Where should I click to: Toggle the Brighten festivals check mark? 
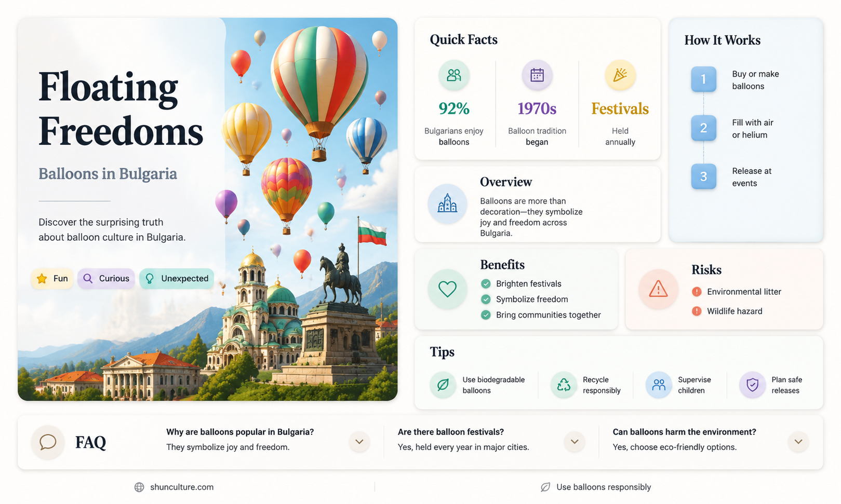coord(486,283)
